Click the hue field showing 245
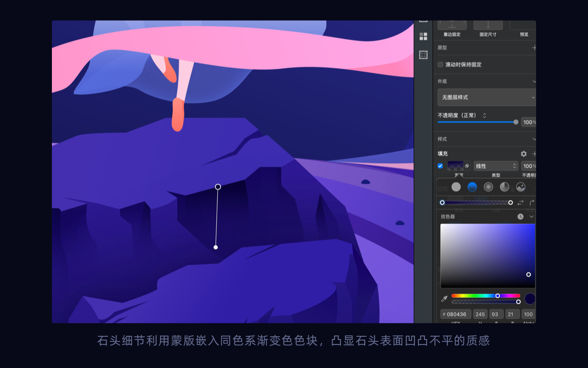This screenshot has height=368, width=588. coord(481,314)
